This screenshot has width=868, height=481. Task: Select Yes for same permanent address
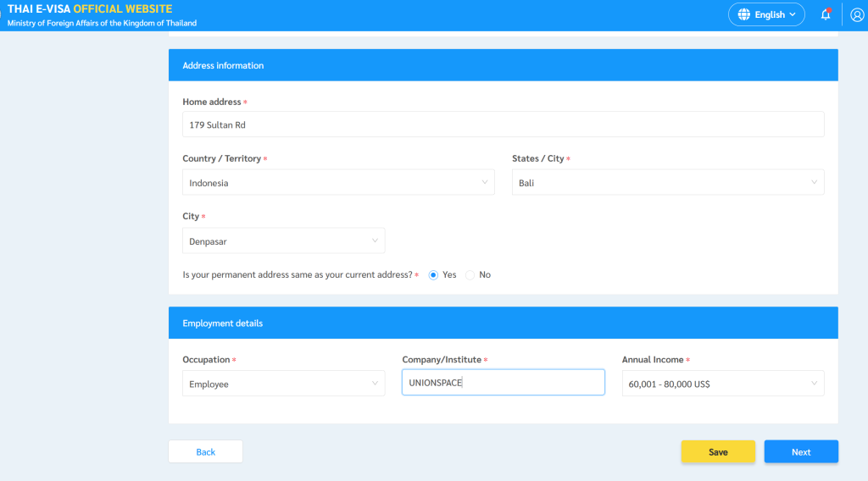click(433, 274)
